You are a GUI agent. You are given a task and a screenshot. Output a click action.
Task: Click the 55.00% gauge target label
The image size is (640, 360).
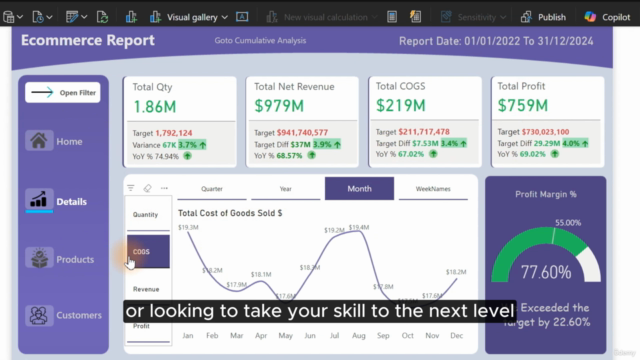click(x=568, y=223)
